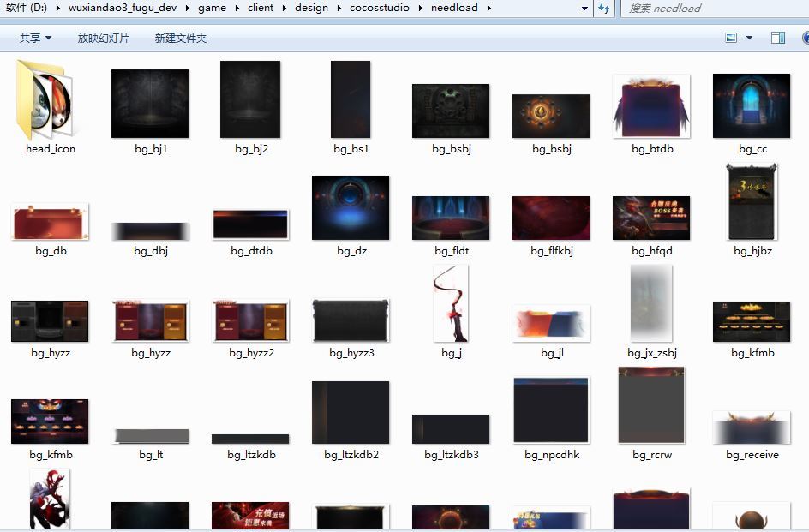
Task: Select the bg_btdb image file
Action: tap(651, 105)
